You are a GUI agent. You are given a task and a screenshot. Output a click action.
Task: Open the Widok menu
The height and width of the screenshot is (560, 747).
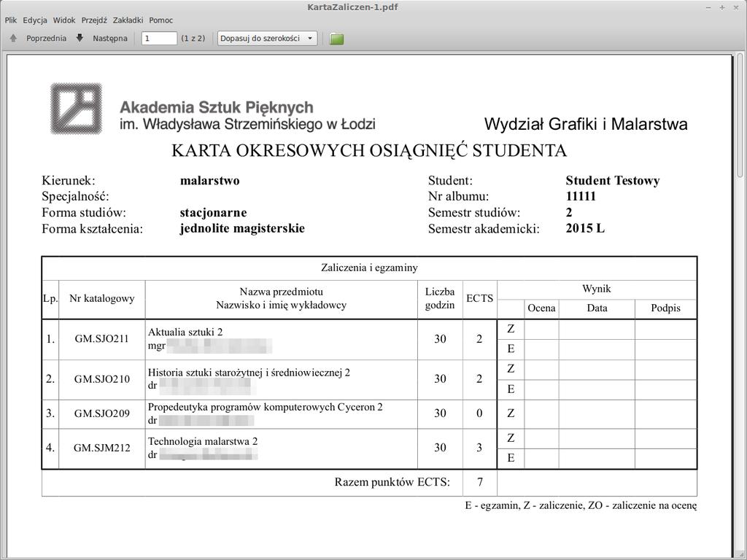[64, 20]
